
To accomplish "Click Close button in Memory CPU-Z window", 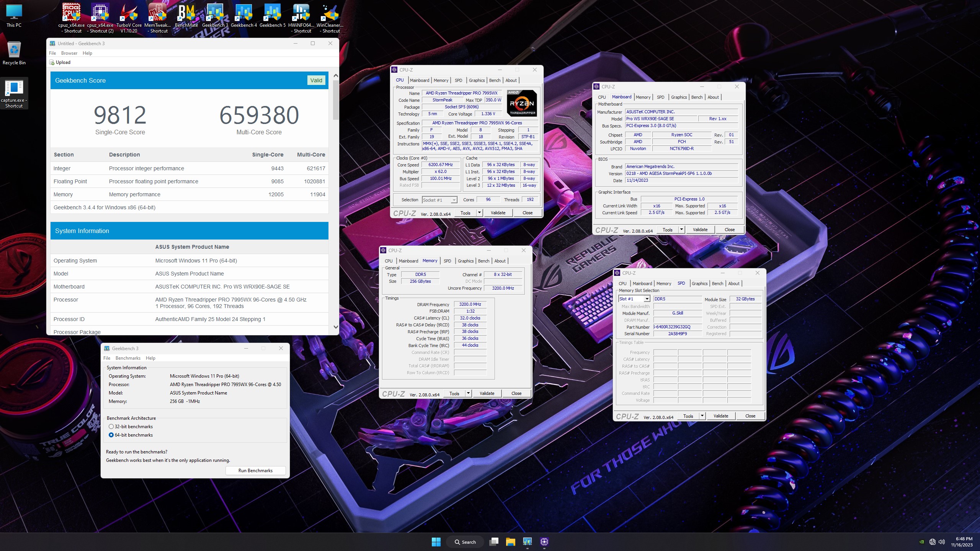I will click(516, 393).
